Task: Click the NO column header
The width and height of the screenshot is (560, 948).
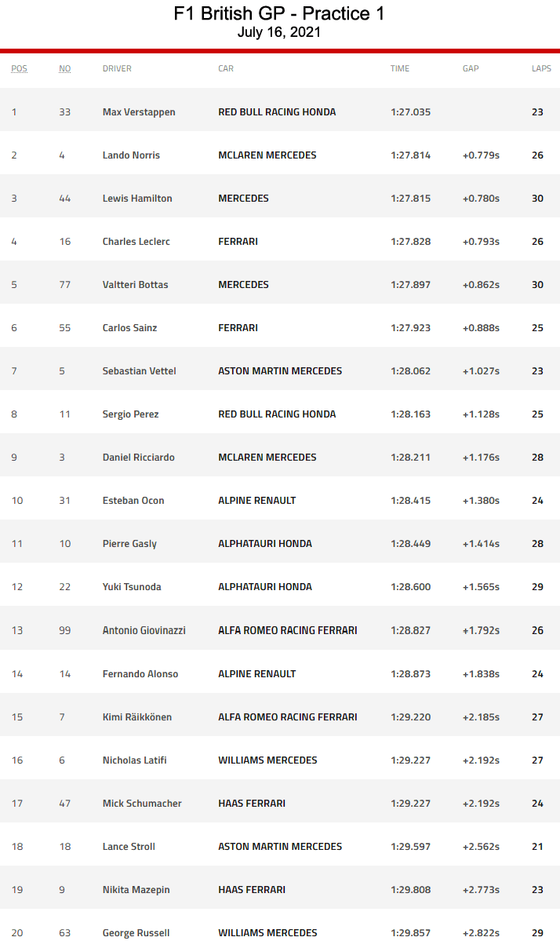Action: point(64,68)
